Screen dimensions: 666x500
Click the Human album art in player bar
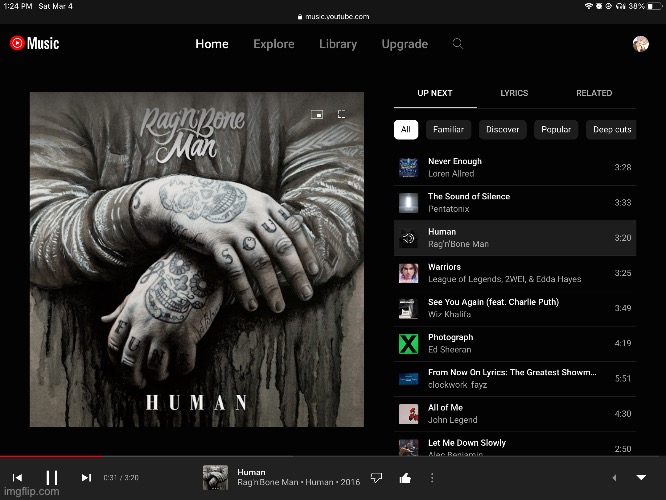click(x=215, y=477)
